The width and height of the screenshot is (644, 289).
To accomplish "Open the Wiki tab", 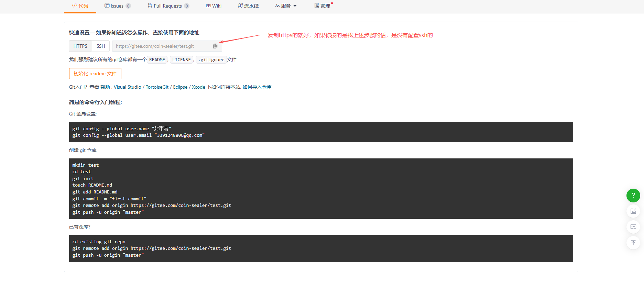I will click(214, 6).
